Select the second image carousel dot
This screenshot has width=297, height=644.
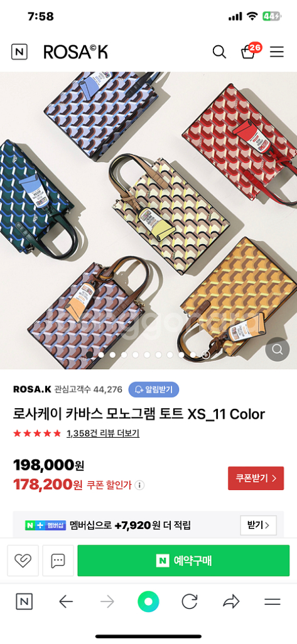click(101, 355)
